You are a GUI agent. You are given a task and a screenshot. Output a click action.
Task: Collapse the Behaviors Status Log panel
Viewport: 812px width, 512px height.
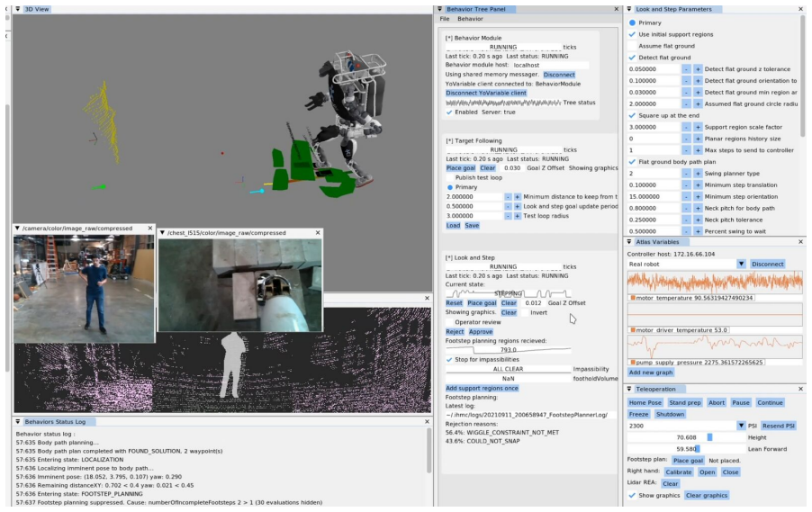[x=18, y=422]
